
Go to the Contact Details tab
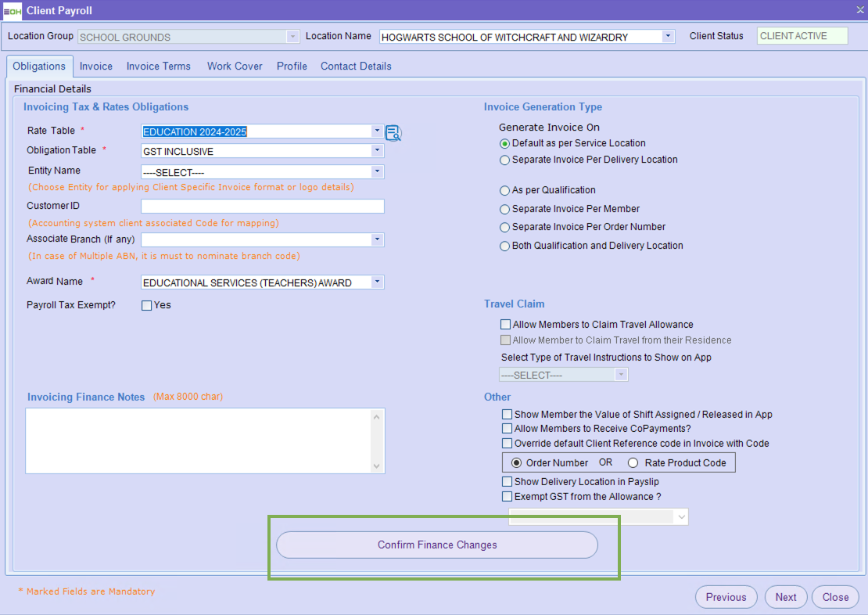click(356, 67)
